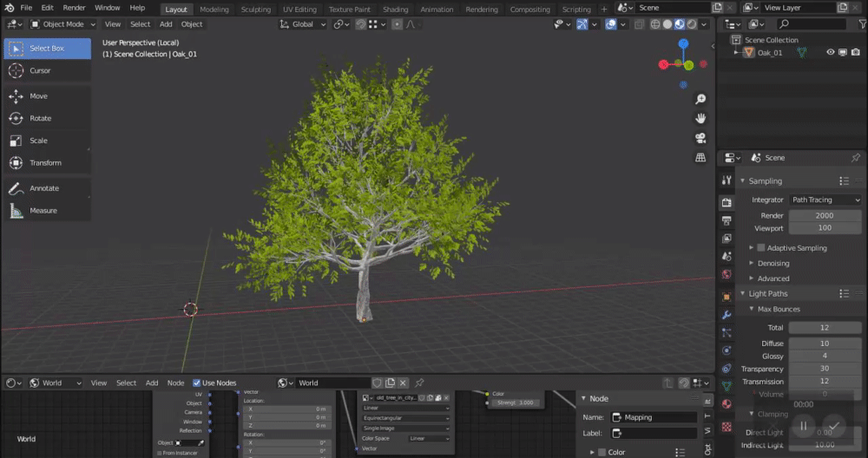The width and height of the screenshot is (868, 458).
Task: Choose the Rotate tool
Action: click(40, 118)
